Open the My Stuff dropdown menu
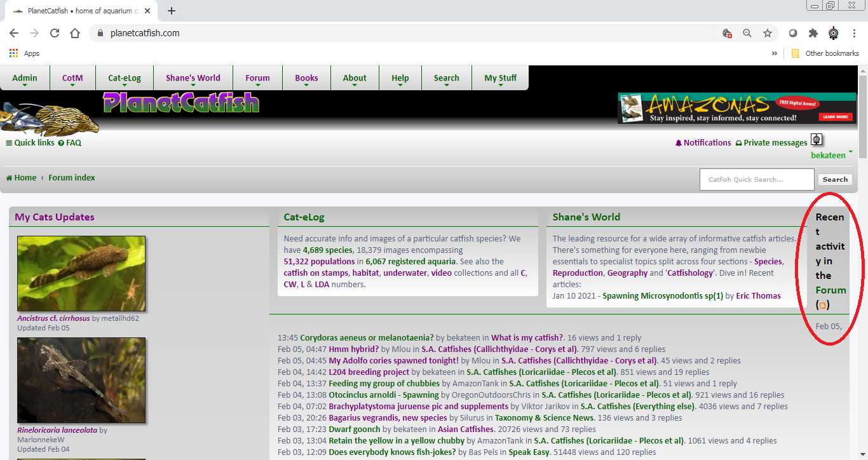The image size is (868, 460). tap(500, 78)
